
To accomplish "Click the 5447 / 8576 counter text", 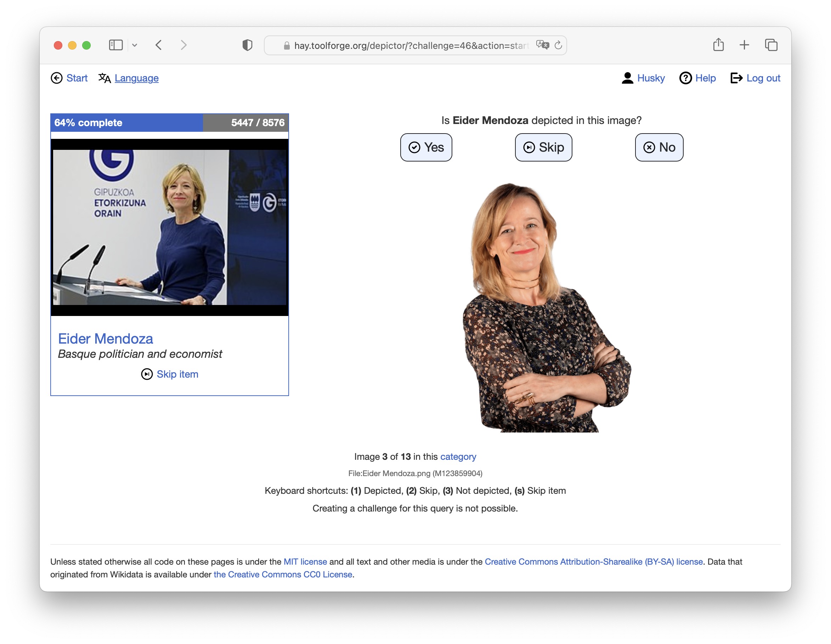I will pos(258,123).
